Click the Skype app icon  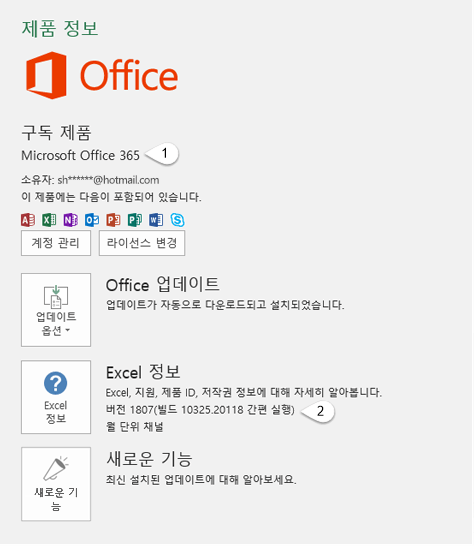pyautogui.click(x=177, y=220)
